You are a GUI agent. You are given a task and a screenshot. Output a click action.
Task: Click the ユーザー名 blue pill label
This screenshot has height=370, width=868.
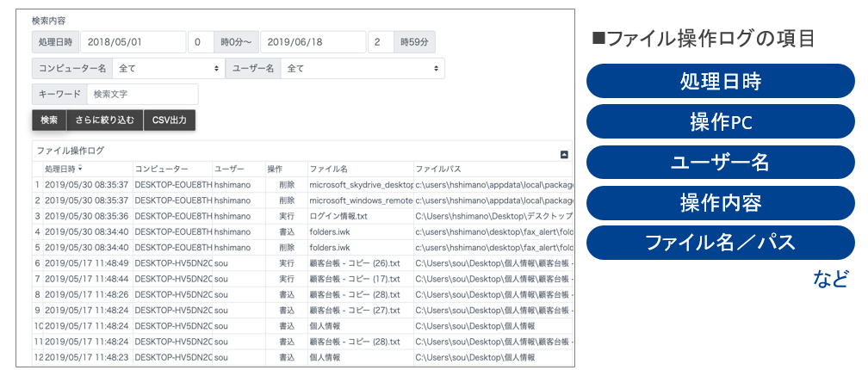(x=721, y=162)
